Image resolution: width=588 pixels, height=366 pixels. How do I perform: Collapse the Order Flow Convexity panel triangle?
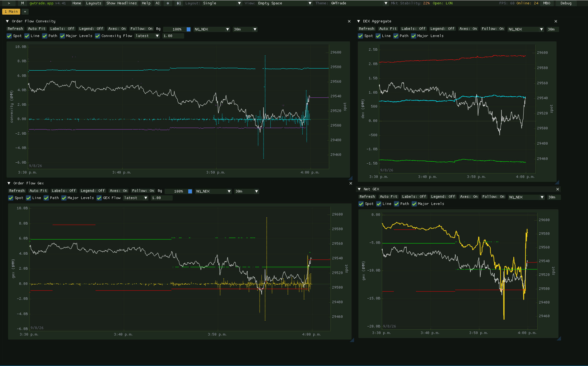pyautogui.click(x=7, y=21)
